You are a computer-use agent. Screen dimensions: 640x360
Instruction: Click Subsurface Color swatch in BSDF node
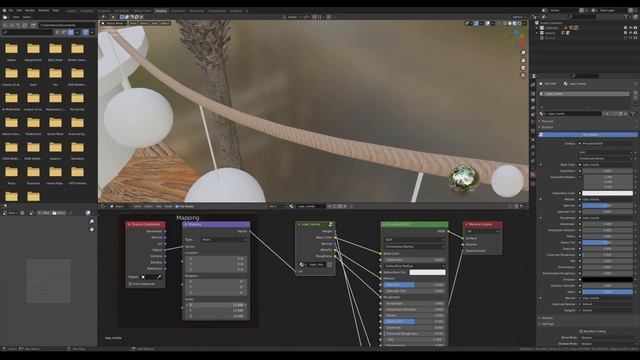[427, 272]
